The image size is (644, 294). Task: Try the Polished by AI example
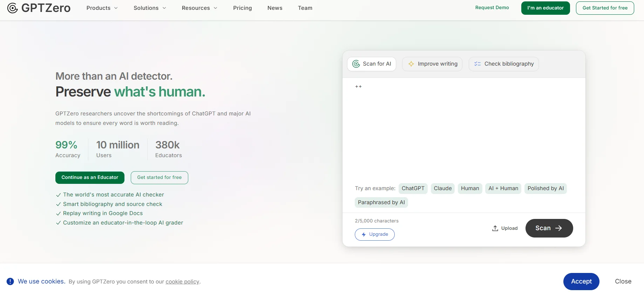pyautogui.click(x=546, y=188)
